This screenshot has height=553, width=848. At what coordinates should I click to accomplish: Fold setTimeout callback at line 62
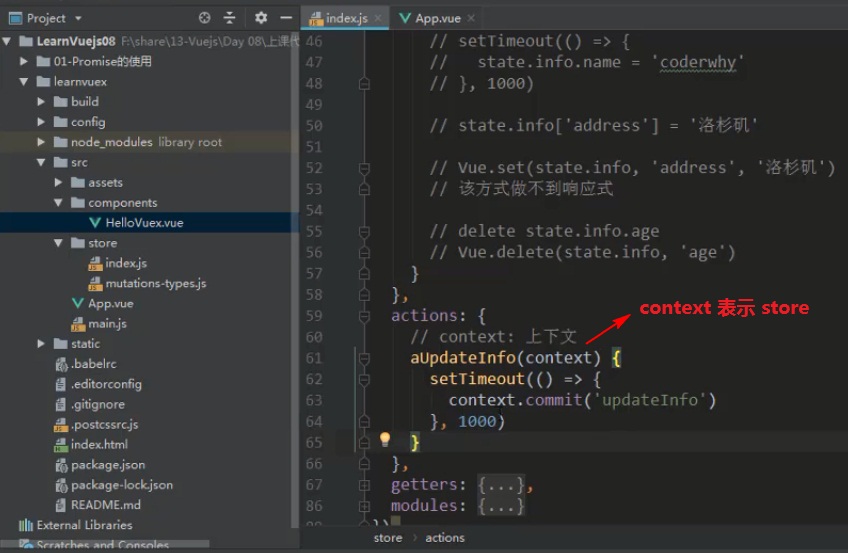[365, 379]
